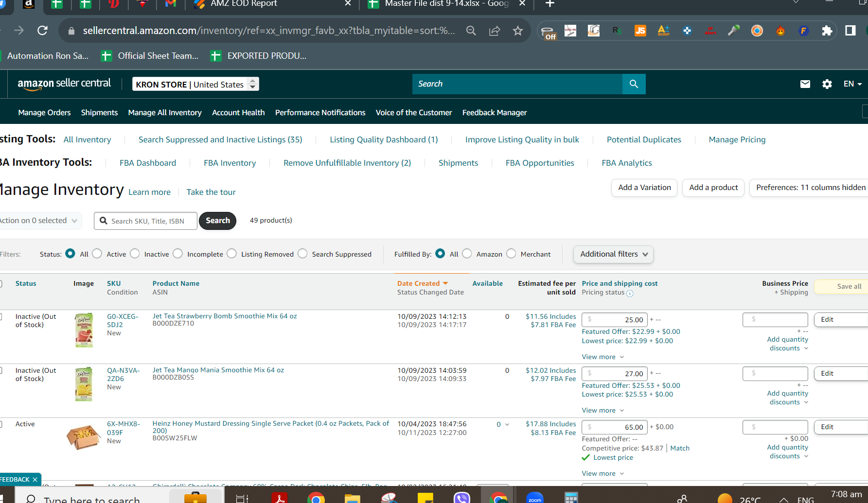Image resolution: width=868 pixels, height=503 pixels.
Task: Open Voice of the Customer
Action: (x=414, y=112)
